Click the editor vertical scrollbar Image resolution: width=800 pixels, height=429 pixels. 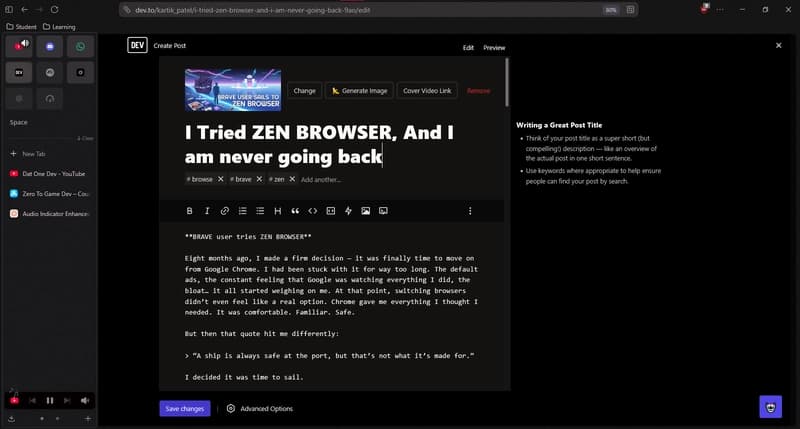[507, 83]
